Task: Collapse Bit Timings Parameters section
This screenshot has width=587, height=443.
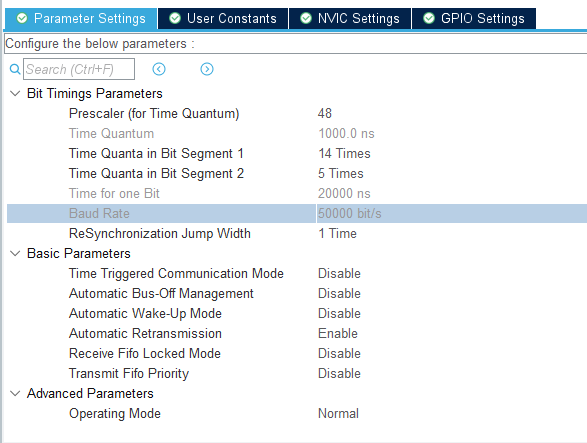Action: pos(15,93)
